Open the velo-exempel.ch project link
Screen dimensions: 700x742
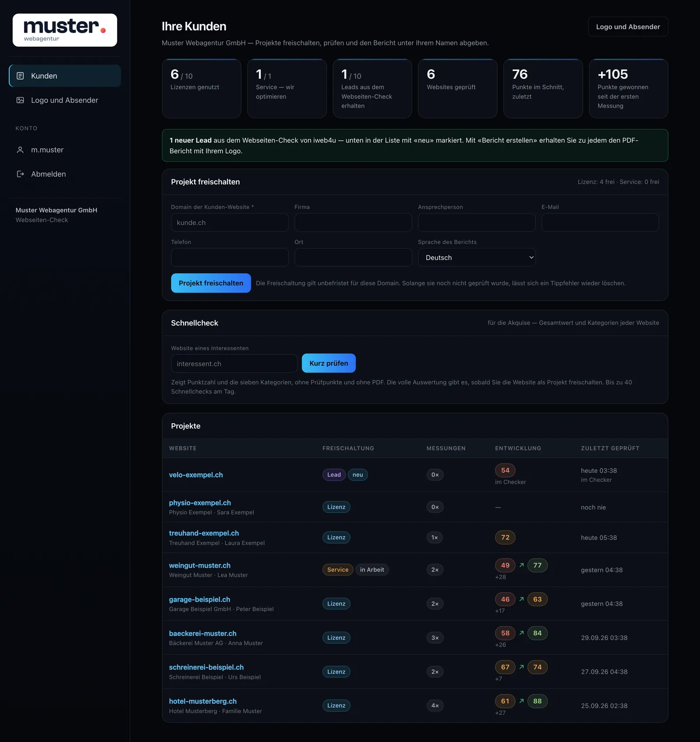196,475
